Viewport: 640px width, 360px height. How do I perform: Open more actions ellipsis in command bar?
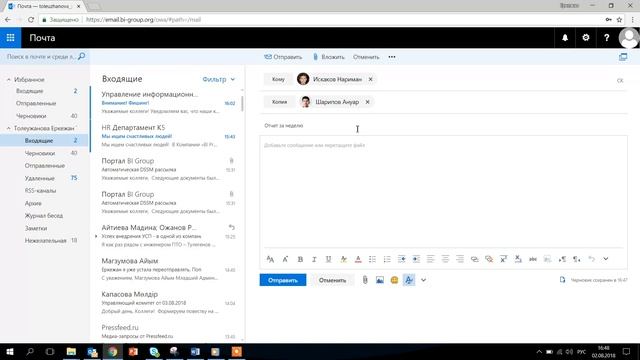pos(392,57)
